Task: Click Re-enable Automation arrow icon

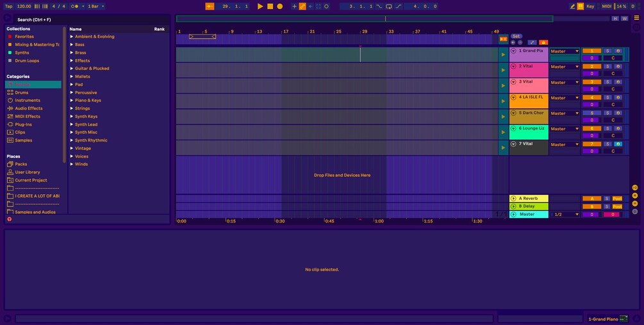Action: point(311,6)
